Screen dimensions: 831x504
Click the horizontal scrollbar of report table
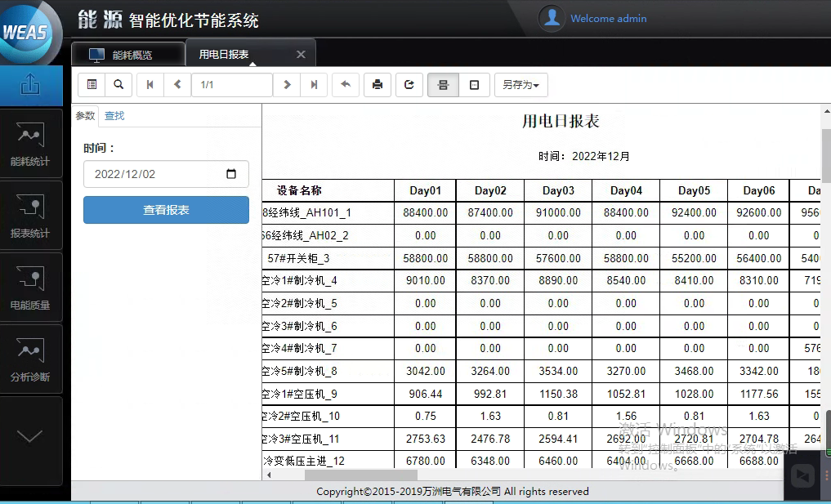point(360,475)
